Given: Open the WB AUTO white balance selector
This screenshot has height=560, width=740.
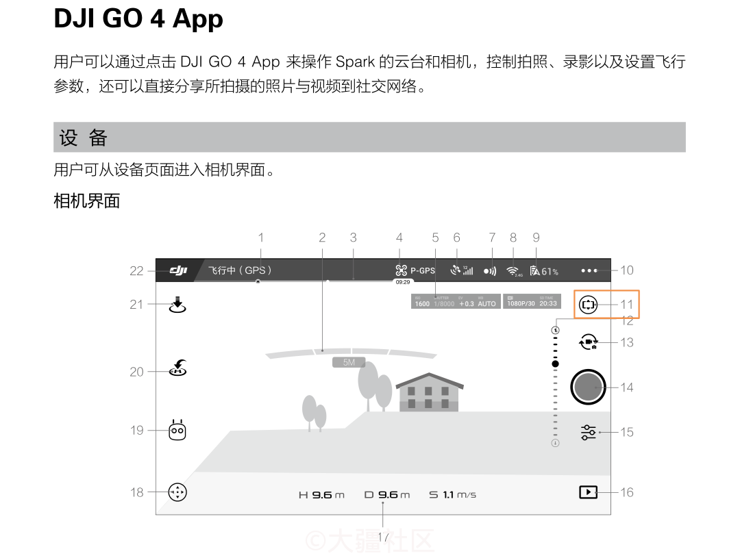Looking at the screenshot, I should [x=488, y=302].
